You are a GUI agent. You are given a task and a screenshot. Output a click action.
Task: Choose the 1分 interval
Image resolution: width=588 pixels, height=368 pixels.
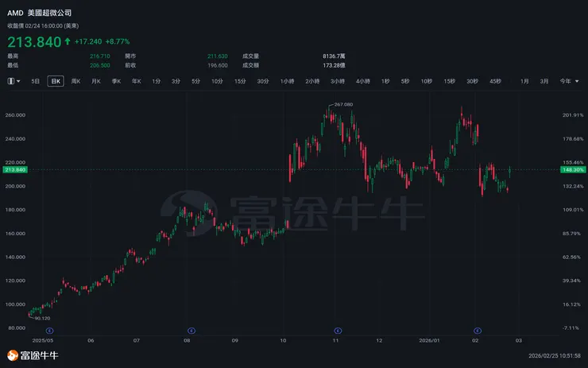click(157, 81)
